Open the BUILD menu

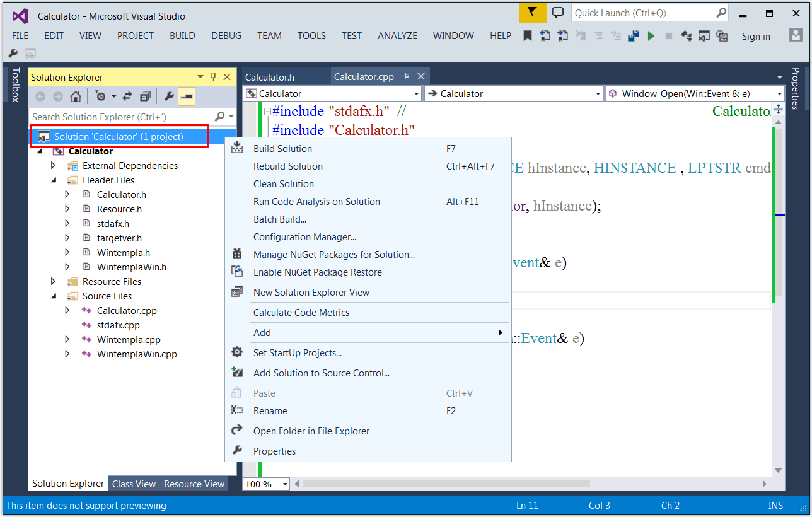coord(182,36)
